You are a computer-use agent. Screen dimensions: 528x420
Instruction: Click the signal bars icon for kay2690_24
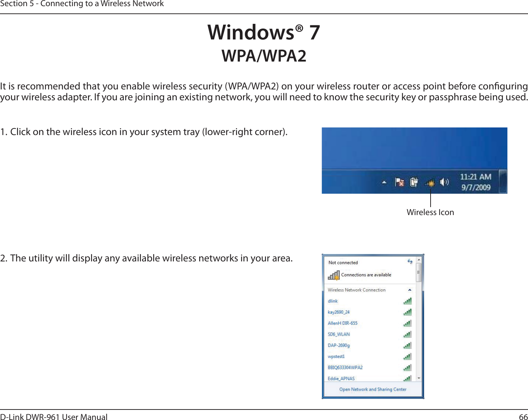pos(407,312)
